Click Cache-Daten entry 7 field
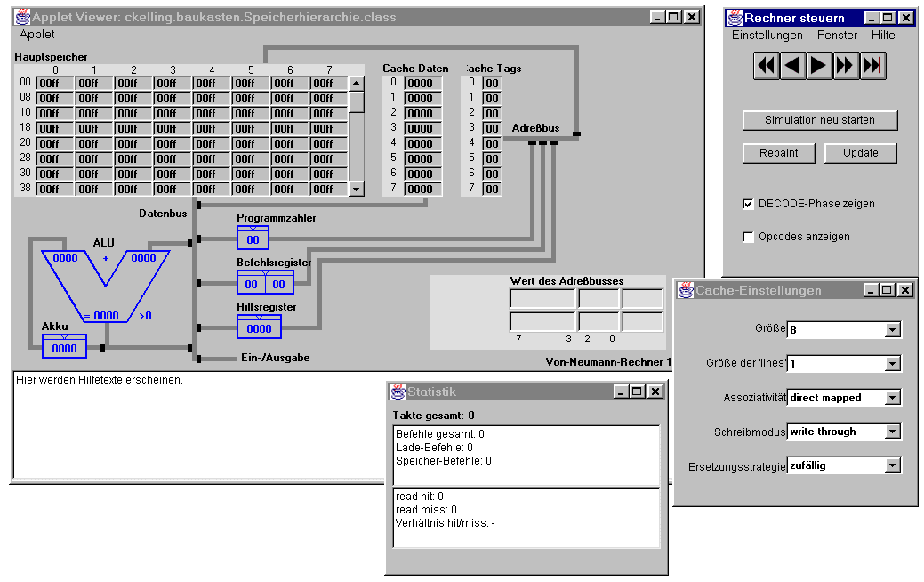This screenshot has height=582, width=924. 422,189
